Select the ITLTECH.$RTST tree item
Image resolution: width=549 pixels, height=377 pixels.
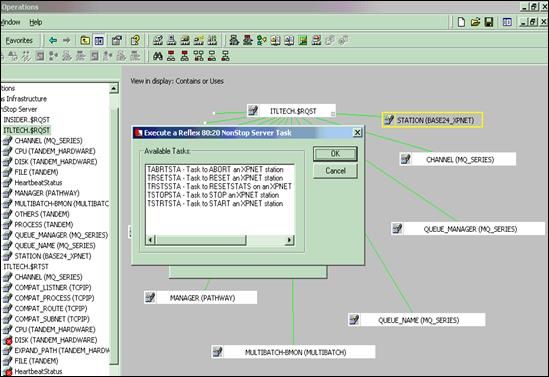[x=26, y=267]
